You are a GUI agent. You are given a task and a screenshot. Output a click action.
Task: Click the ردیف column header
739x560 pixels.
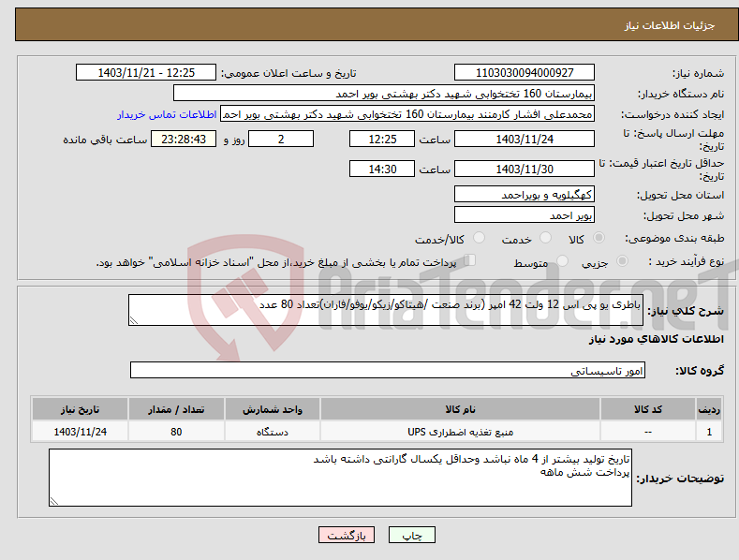709,409
